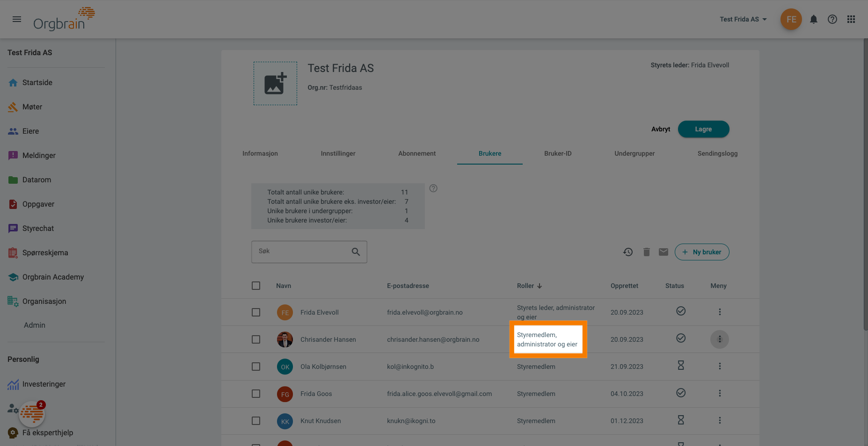The width and height of the screenshot is (868, 446).
Task: Go to Startside in sidebar
Action: (30, 83)
